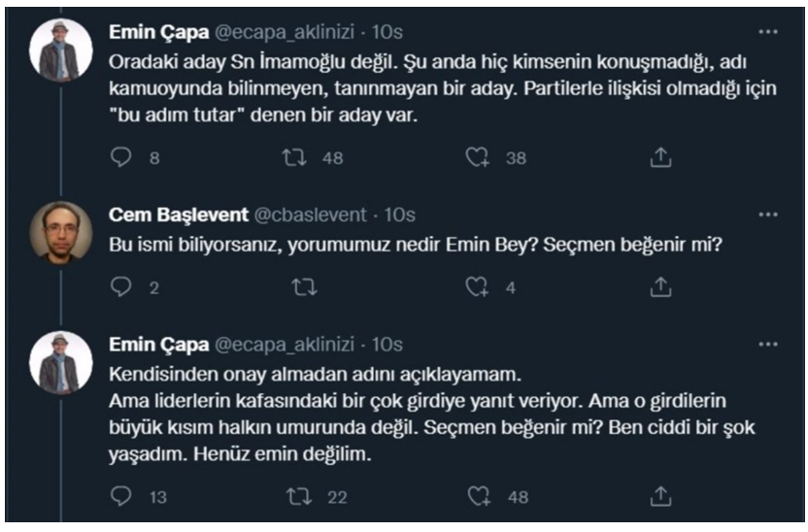The image size is (808, 532).
Task: Reply to the last tweet with 13 replies
Action: pyautogui.click(x=121, y=496)
